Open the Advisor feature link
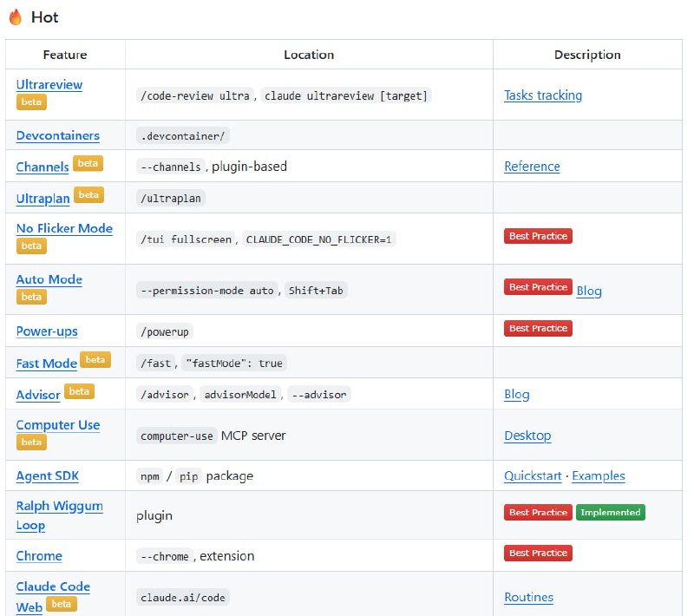Screen dimensions: 694x616 (x=38, y=395)
